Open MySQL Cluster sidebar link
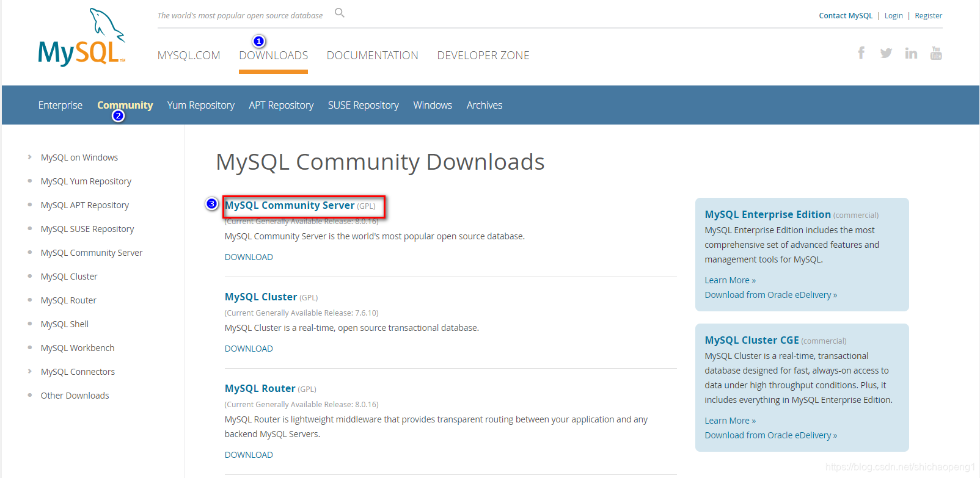The height and width of the screenshot is (478, 980). pyautogui.click(x=69, y=277)
